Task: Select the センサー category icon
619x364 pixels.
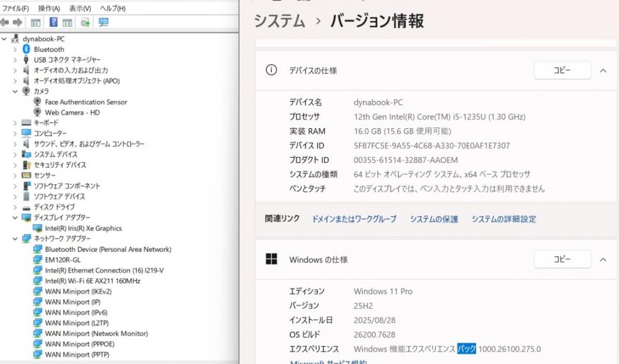Action: (26, 175)
